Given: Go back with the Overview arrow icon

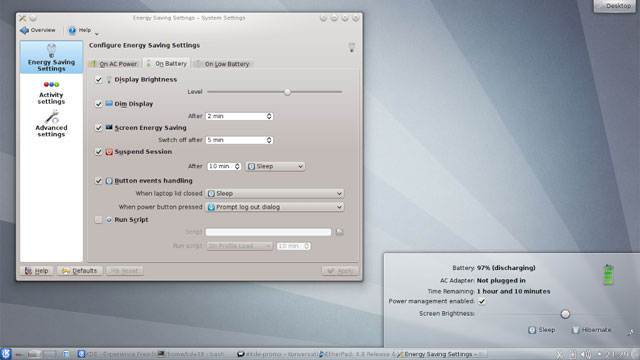Looking at the screenshot, I should tap(24, 30).
